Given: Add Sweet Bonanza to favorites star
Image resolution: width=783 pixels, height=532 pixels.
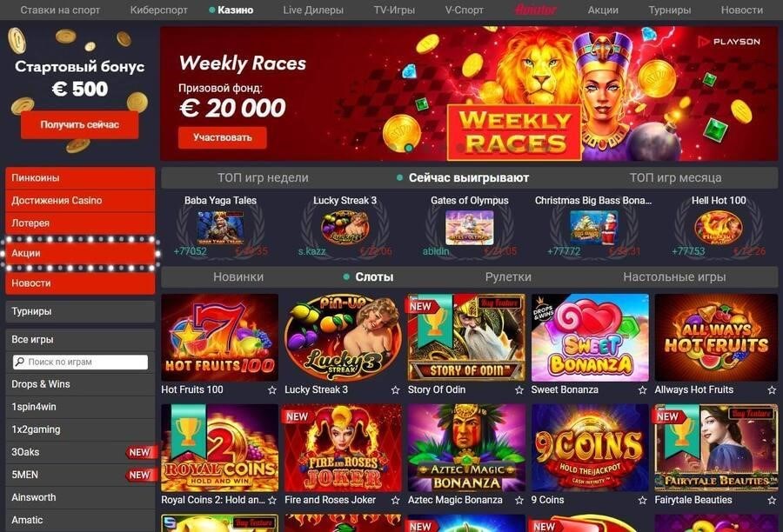Looking at the screenshot, I should tap(642, 389).
